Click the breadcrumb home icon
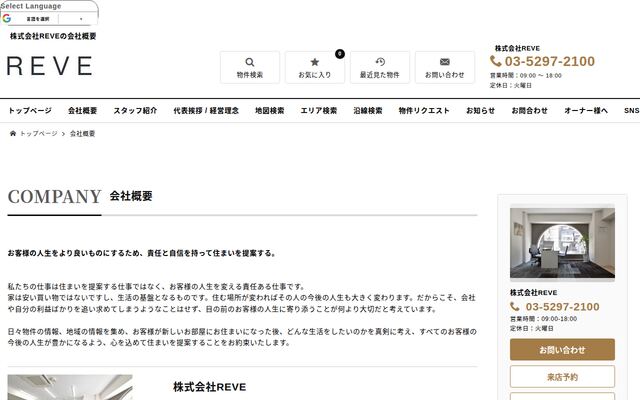 13,133
